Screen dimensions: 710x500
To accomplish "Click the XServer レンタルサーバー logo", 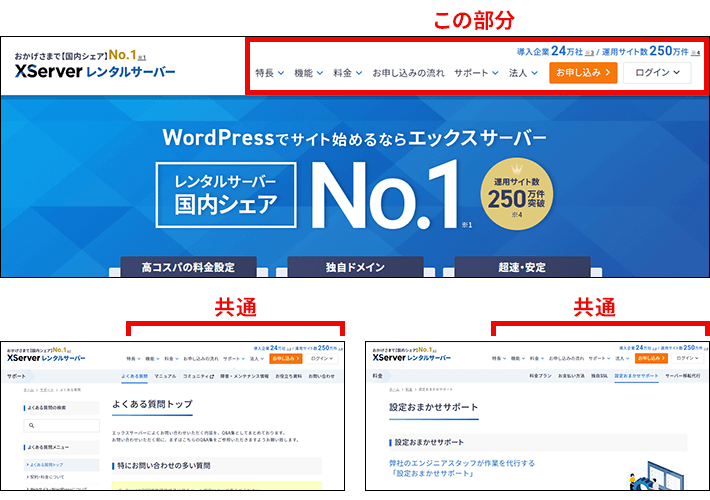I will 95,72.
